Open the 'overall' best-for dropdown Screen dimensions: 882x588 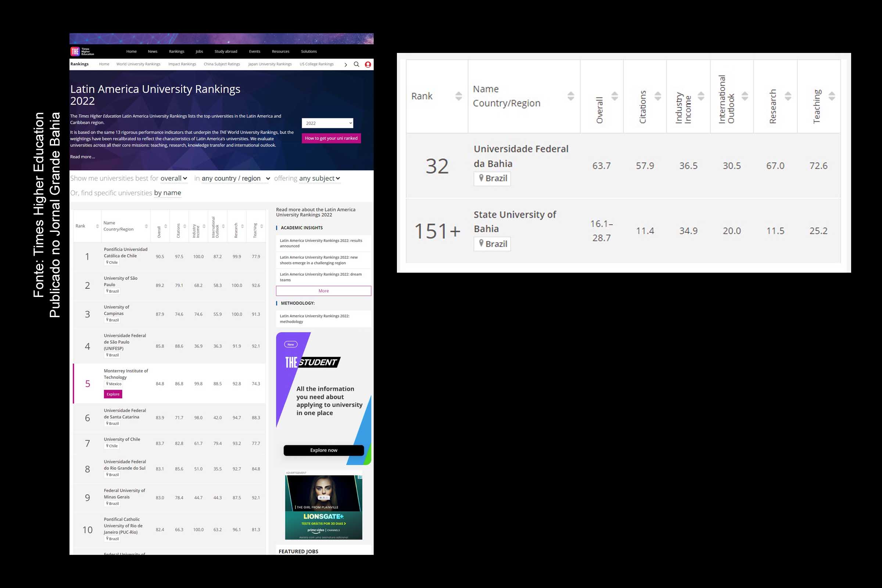point(173,179)
